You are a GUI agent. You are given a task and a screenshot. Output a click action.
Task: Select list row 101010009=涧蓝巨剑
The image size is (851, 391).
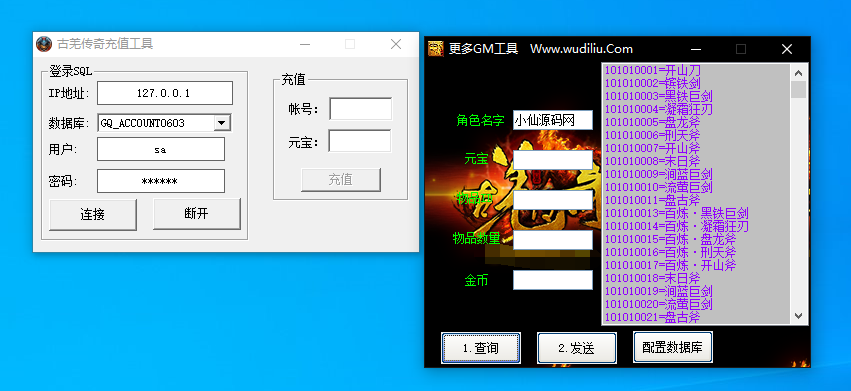point(696,175)
